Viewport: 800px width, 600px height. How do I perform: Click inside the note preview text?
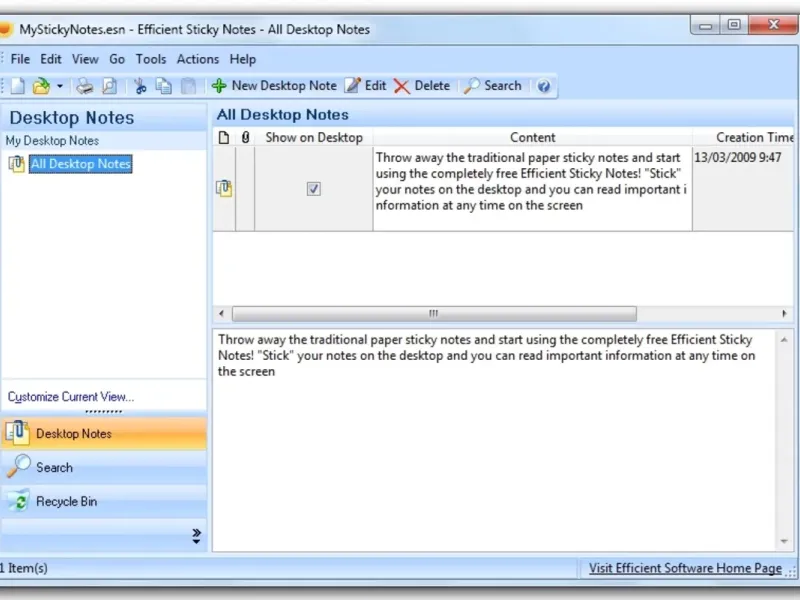click(x=486, y=356)
